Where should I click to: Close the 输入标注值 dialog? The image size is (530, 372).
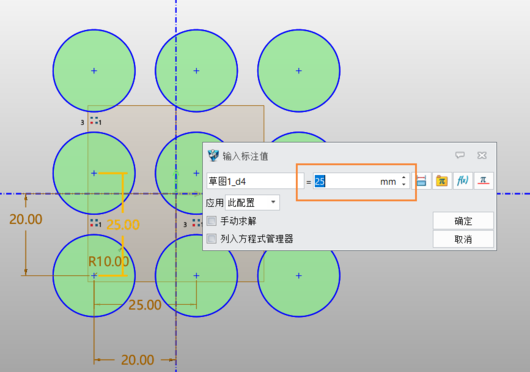(482, 155)
